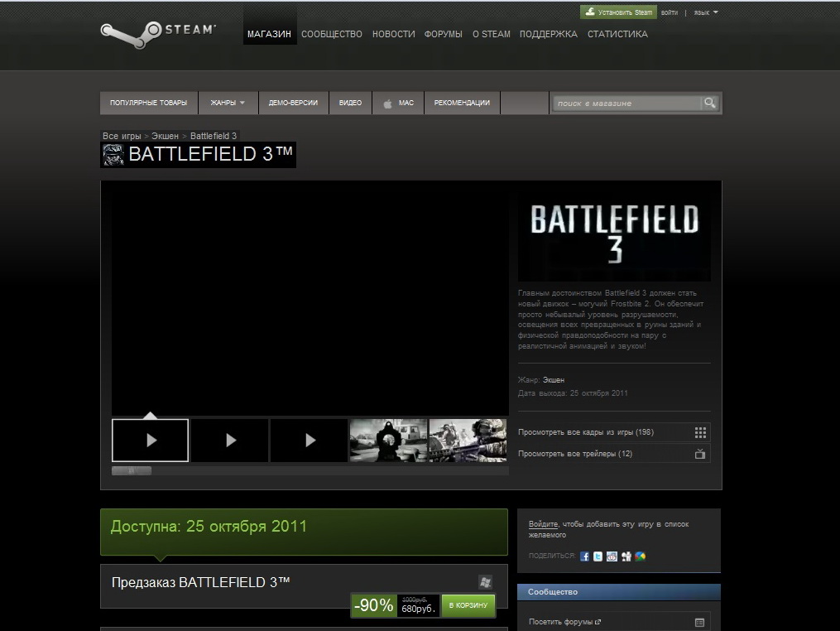Click the Battlefield 3 header image
The image size is (840, 631).
(x=614, y=235)
